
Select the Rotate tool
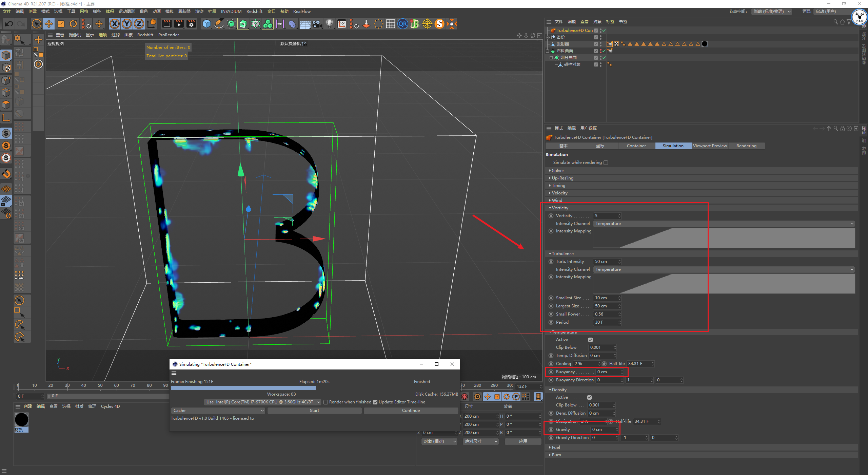(73, 24)
